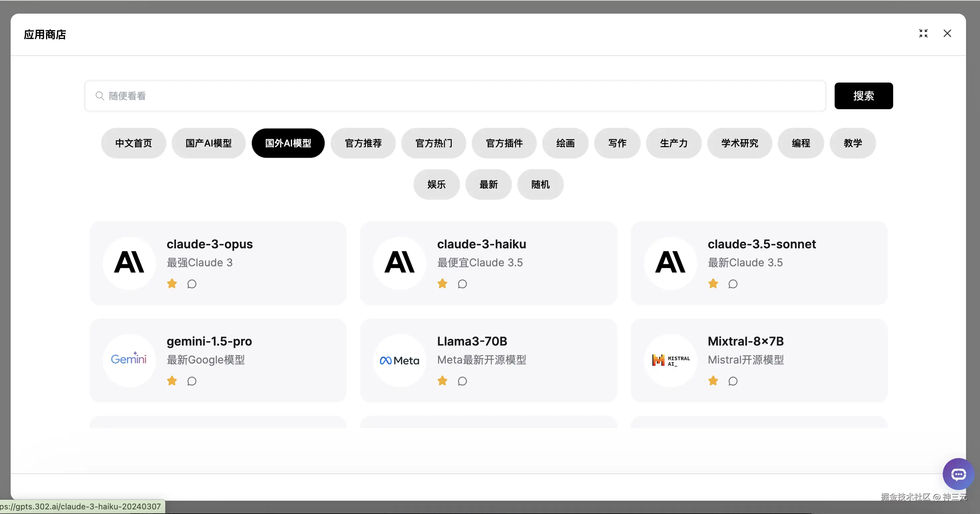This screenshot has width=980, height=514.
Task: Click chat icon on Mixtral-8×7B card
Action: click(733, 381)
